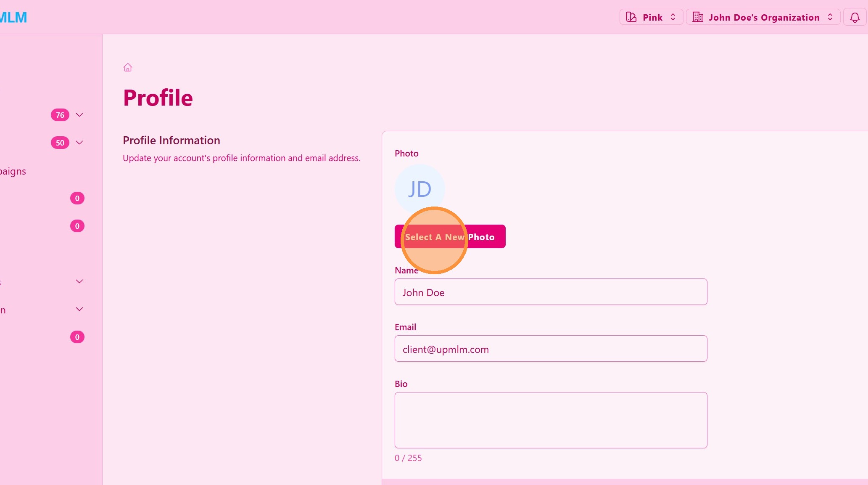Click the 50 count badge
The height and width of the screenshot is (485, 868).
60,143
